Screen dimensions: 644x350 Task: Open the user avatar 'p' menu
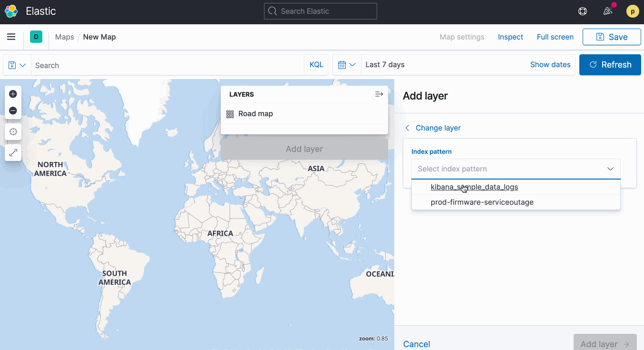pos(633,11)
